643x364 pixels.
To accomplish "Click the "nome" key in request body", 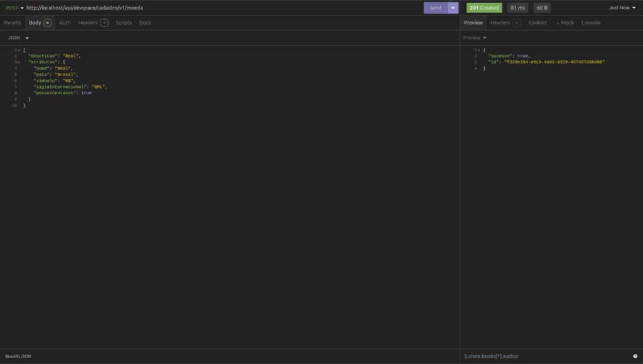I will coord(41,68).
